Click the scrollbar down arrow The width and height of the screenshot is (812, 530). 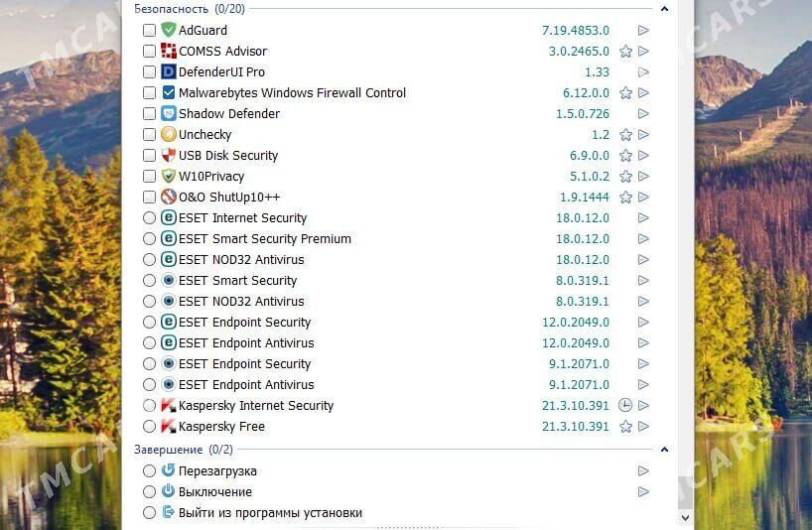[x=685, y=517]
